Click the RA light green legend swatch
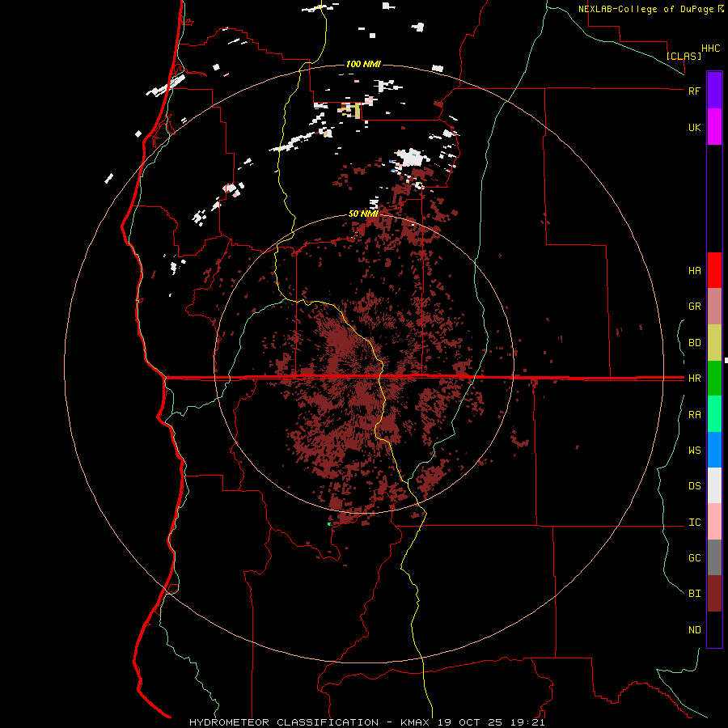The width and height of the screenshot is (728, 728). point(714,414)
